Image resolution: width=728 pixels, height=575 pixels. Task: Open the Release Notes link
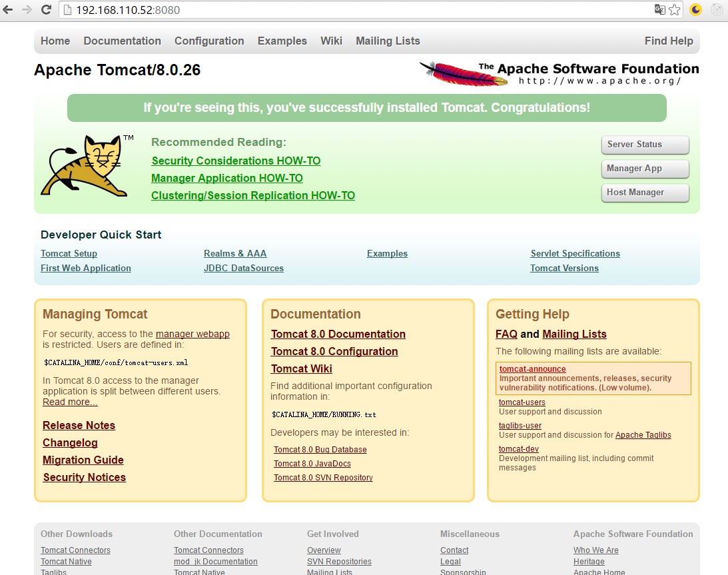point(79,426)
